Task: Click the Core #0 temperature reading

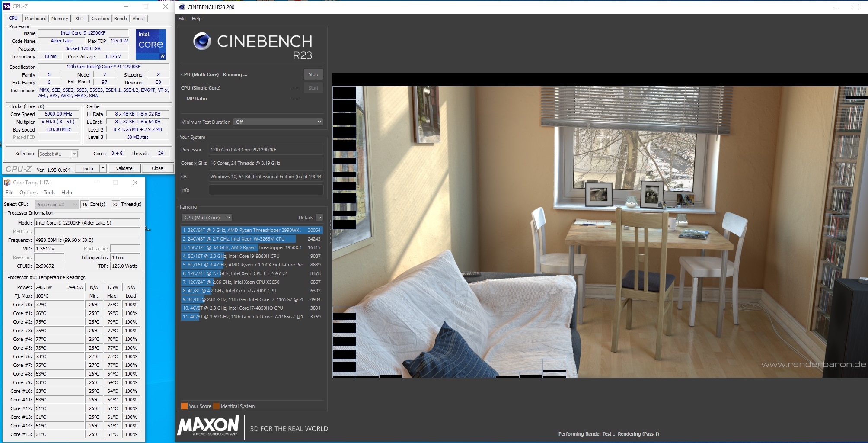Action: 60,305
